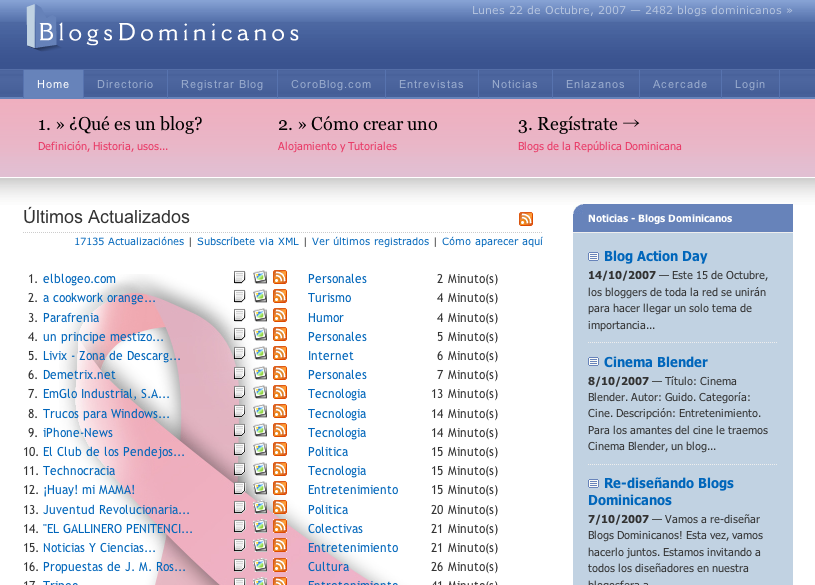
Task: Open the RSS feed icon for Demetrix.net
Action: [280, 373]
